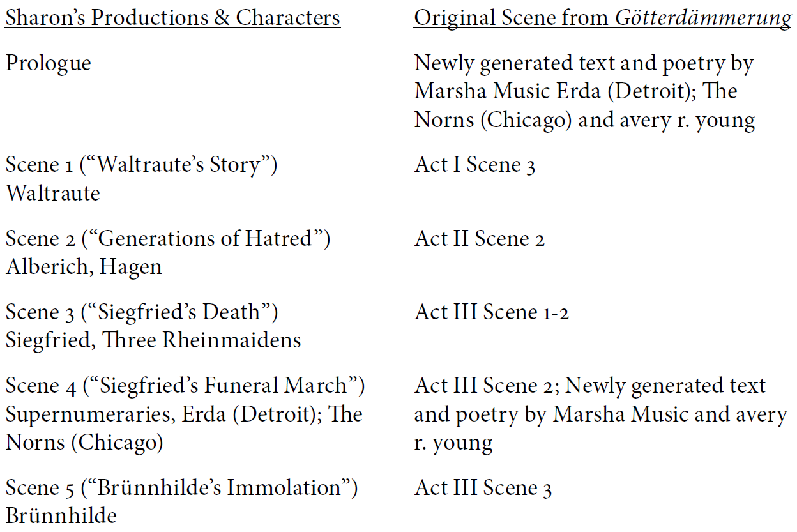Click the Scene 5 "Brünnhilde's Immolation" line
Viewport: 797px width, 532px height.
coord(182,489)
